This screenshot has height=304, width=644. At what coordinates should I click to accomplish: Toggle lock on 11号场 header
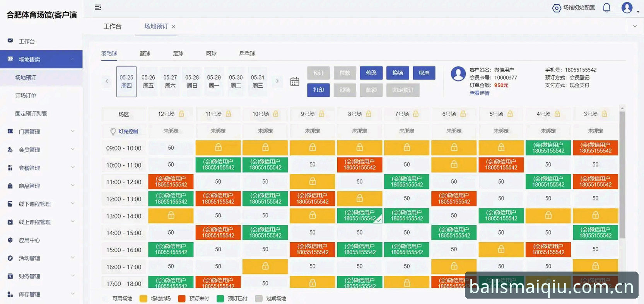pyautogui.click(x=228, y=114)
